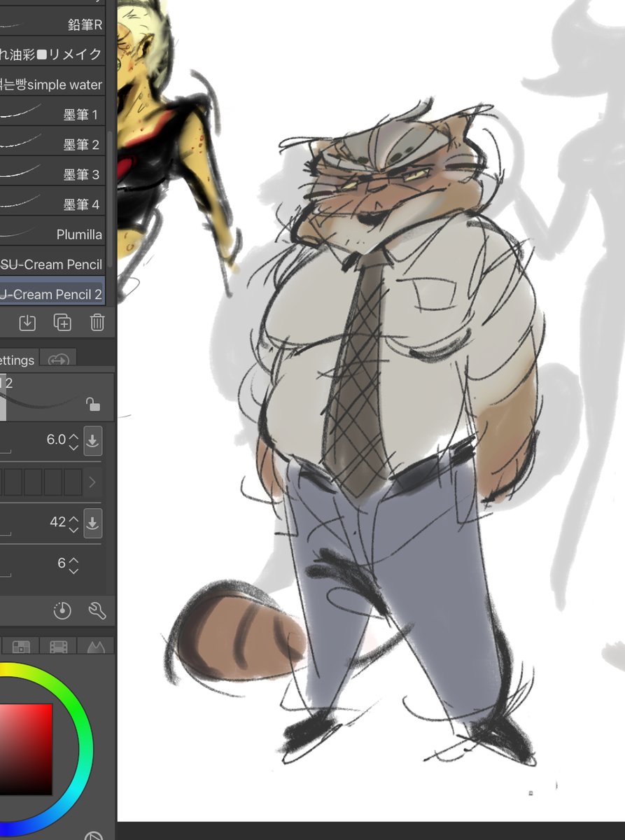Select the Plumilla brush
This screenshot has height=840, width=625.
click(52, 234)
